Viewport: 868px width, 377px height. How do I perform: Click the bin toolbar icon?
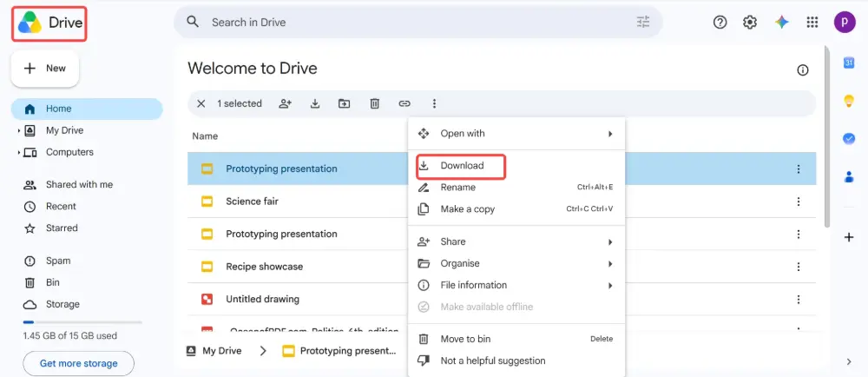pos(375,103)
